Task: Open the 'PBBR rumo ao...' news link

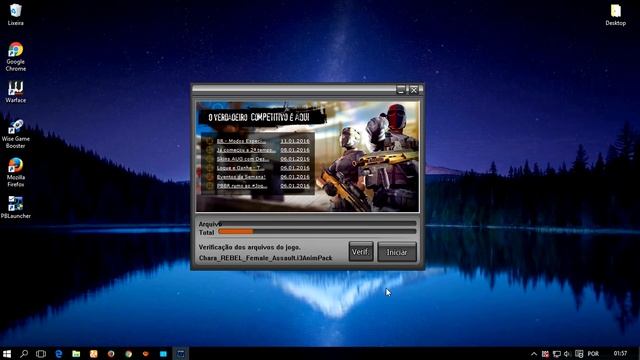Action: [x=242, y=186]
